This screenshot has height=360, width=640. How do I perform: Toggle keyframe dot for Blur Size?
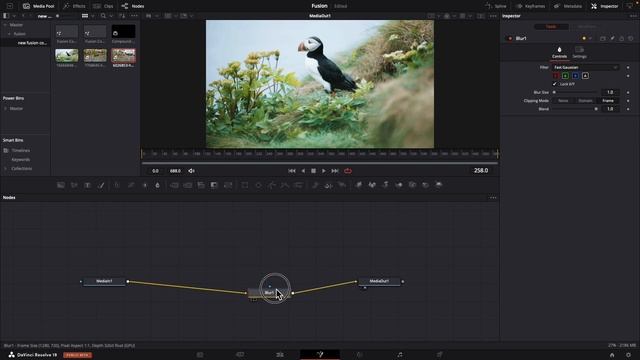point(628,93)
